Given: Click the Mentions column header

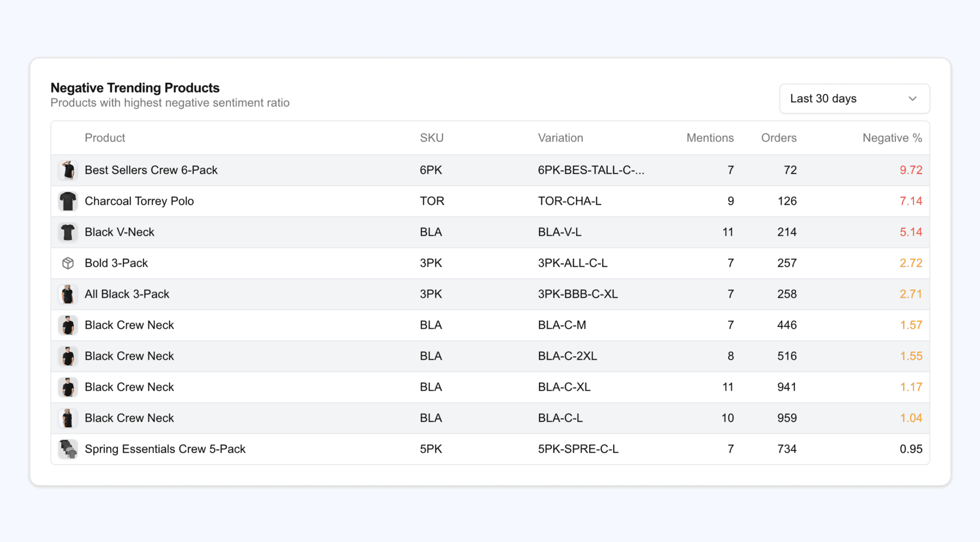Looking at the screenshot, I should point(710,138).
